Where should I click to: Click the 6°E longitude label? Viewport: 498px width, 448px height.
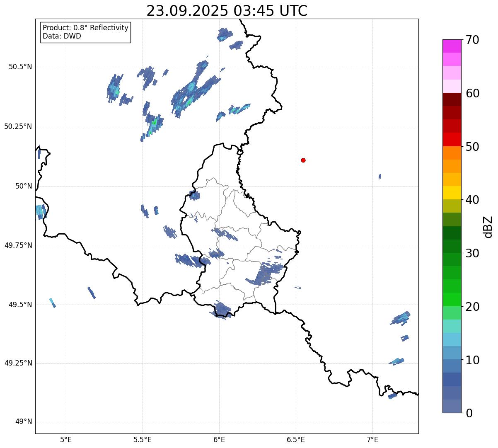(x=219, y=439)
